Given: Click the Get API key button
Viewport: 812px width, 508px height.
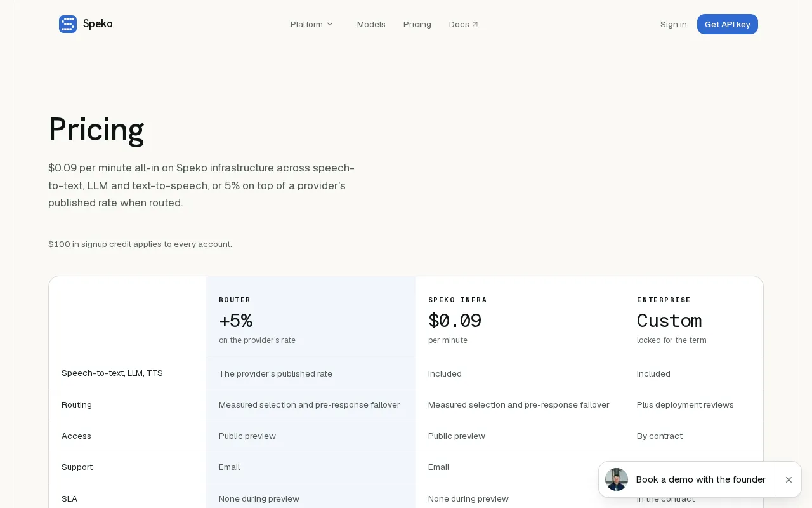Looking at the screenshot, I should (x=727, y=24).
